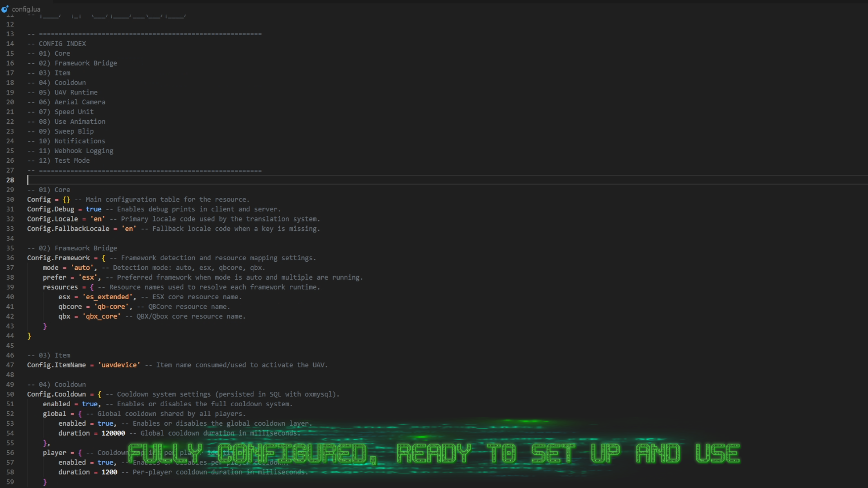Click the 1200 player duration value
The width and height of the screenshot is (868, 488).
[109, 472]
